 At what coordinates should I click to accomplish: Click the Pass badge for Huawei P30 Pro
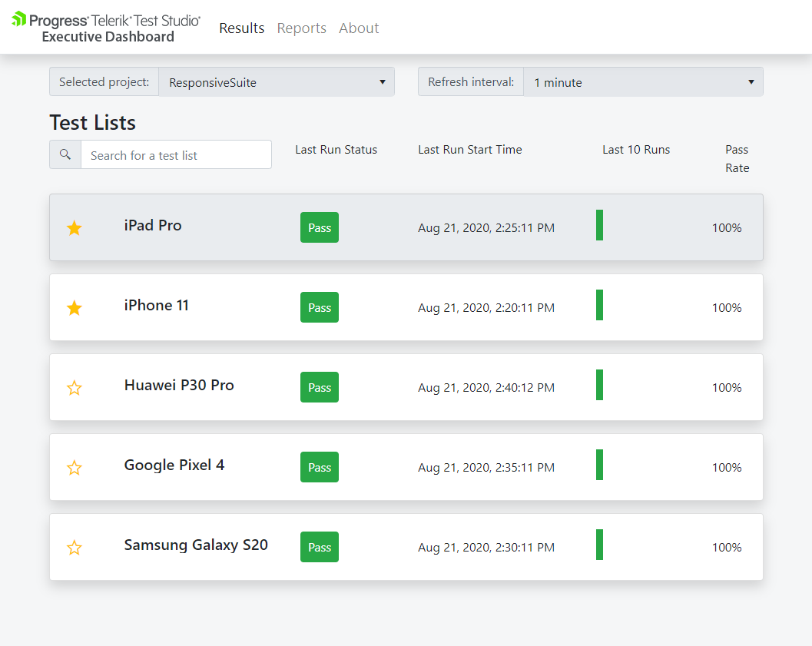point(320,387)
